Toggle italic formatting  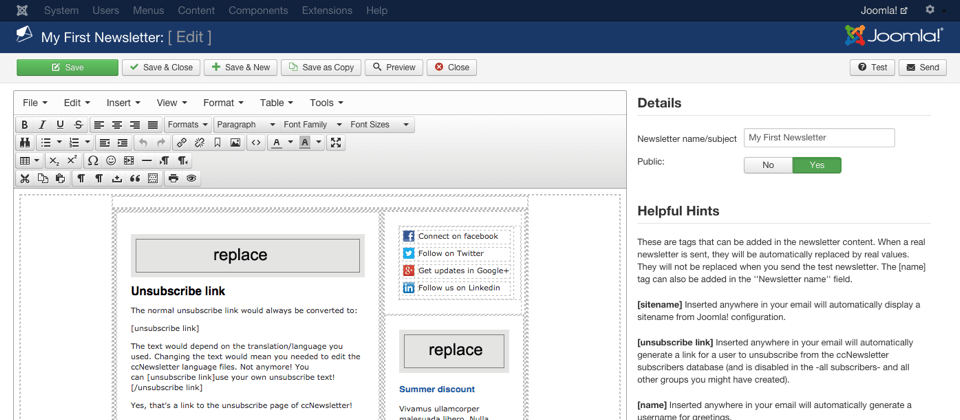point(43,125)
